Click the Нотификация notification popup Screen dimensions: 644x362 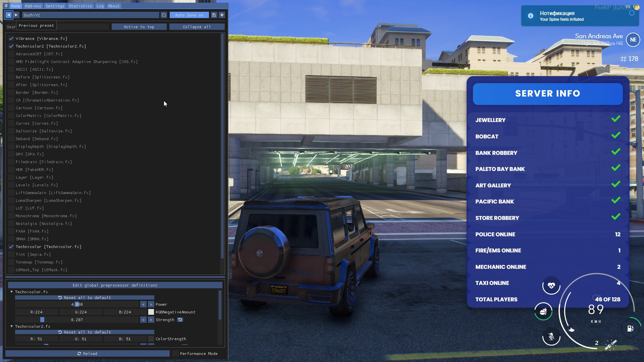pyautogui.click(x=580, y=16)
